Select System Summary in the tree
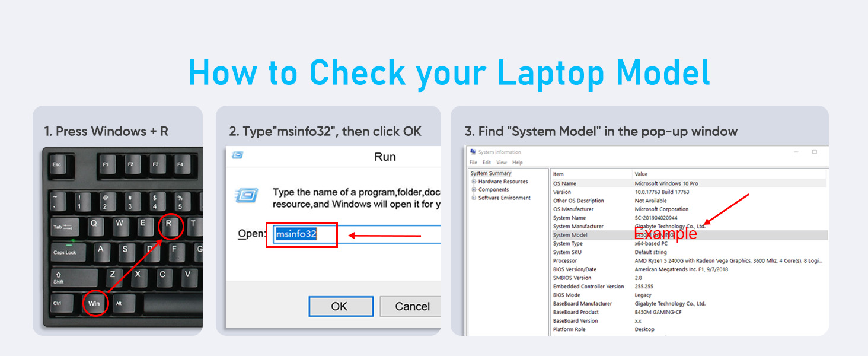This screenshot has height=356, width=868. (491, 173)
